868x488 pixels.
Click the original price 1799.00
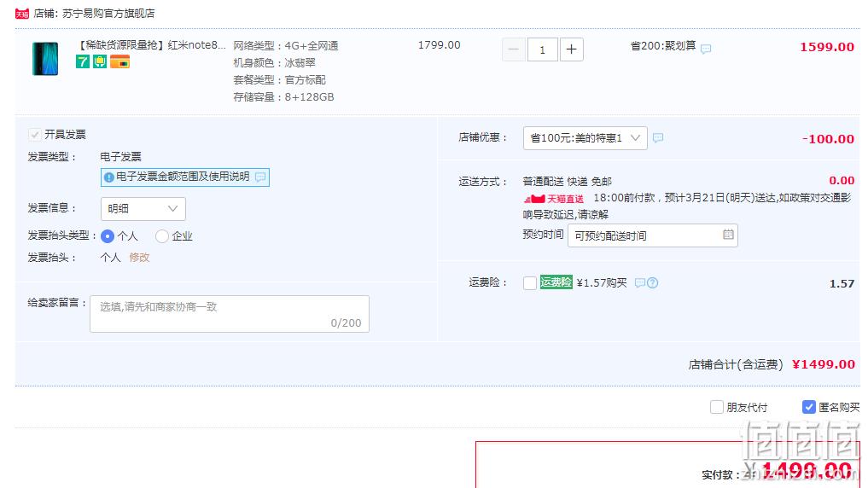439,45
